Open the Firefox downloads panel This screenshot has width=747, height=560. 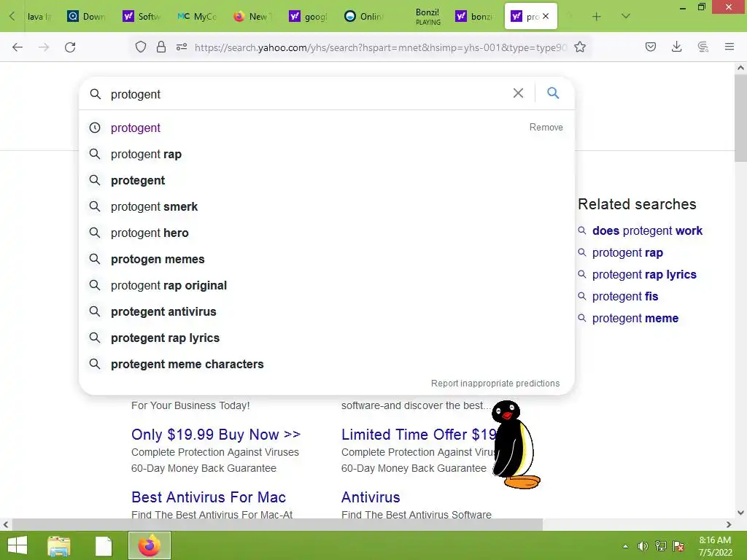676,47
